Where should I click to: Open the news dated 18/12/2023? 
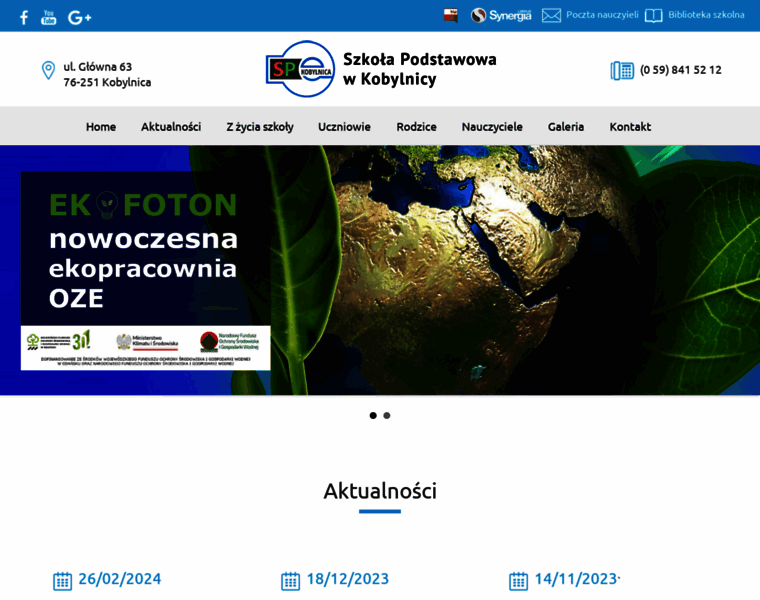coord(348,579)
